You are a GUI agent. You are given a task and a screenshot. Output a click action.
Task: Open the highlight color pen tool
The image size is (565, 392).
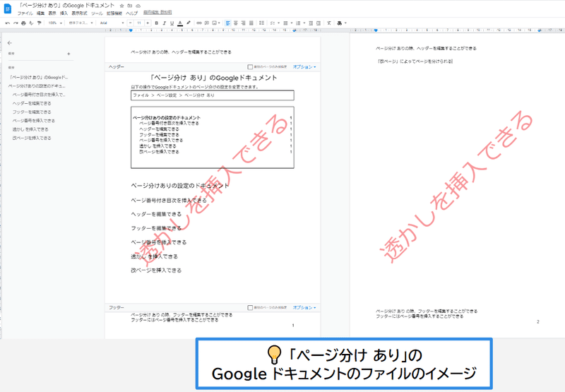(189, 23)
